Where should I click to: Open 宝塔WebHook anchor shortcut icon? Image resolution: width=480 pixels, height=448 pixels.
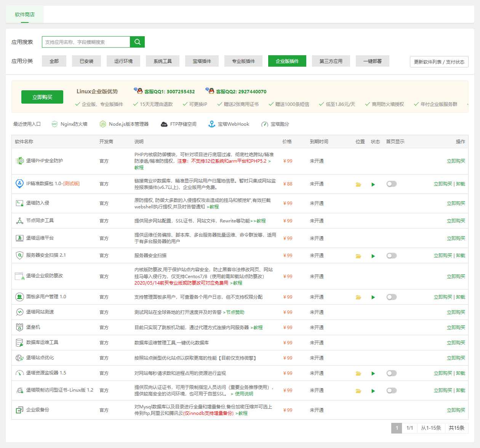(212, 124)
